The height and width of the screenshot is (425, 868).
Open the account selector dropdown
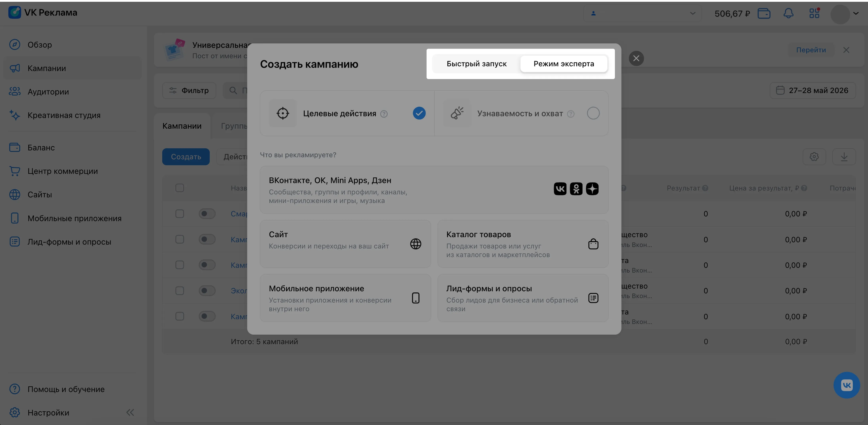click(x=643, y=13)
